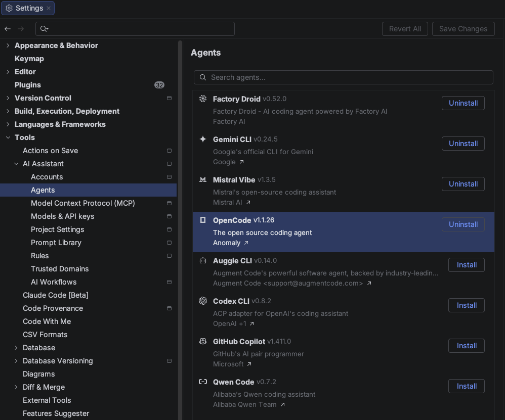Image resolution: width=505 pixels, height=420 pixels.
Task: Click the back navigation arrow
Action: [8, 29]
